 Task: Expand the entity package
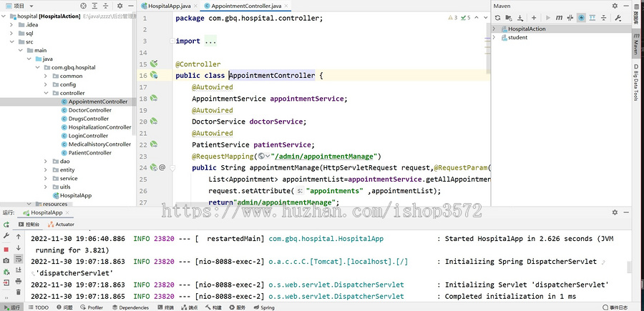point(46,170)
